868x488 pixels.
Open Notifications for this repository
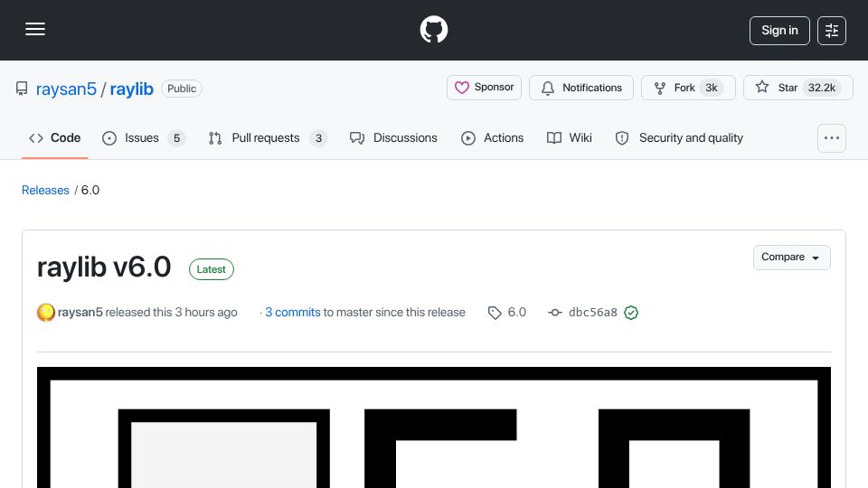click(581, 88)
